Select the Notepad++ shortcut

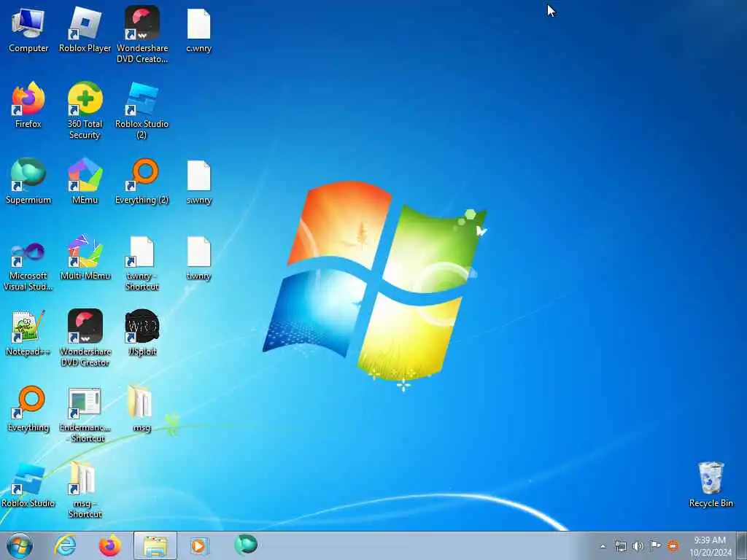(28, 332)
